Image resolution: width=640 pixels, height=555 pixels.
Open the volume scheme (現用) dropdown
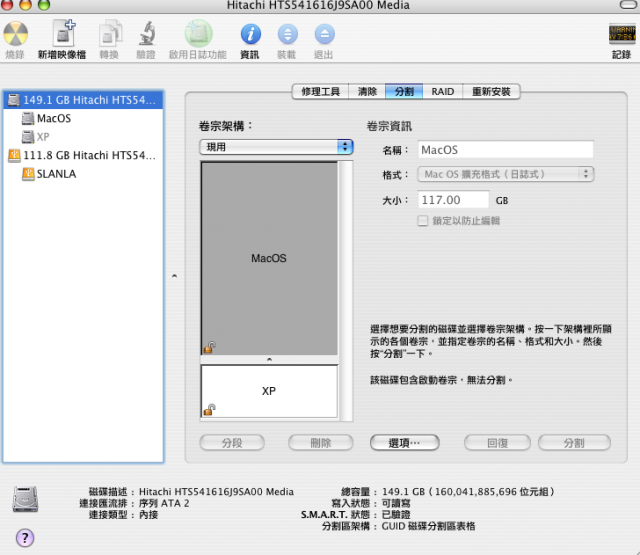point(276,147)
